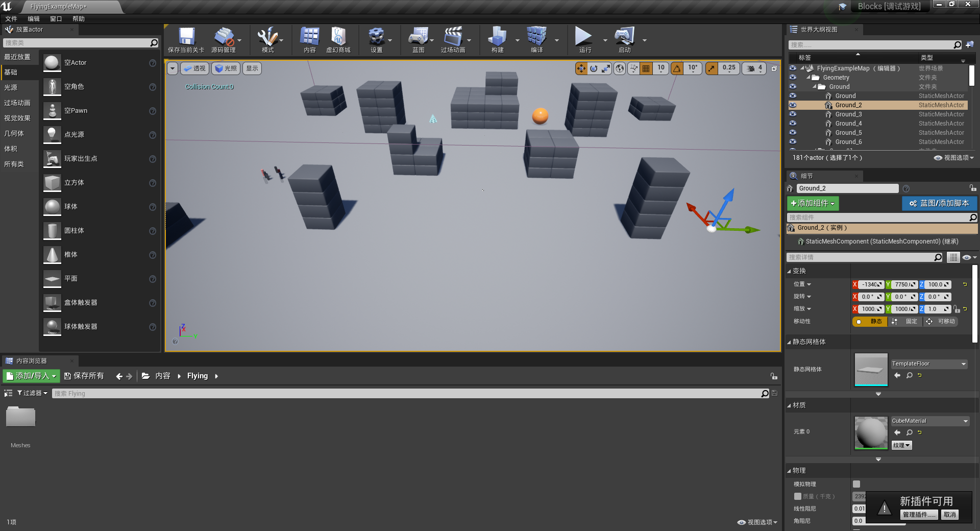Toggle grid snapping in viewport
Viewport: 980px width, 531px height.
tap(646, 68)
